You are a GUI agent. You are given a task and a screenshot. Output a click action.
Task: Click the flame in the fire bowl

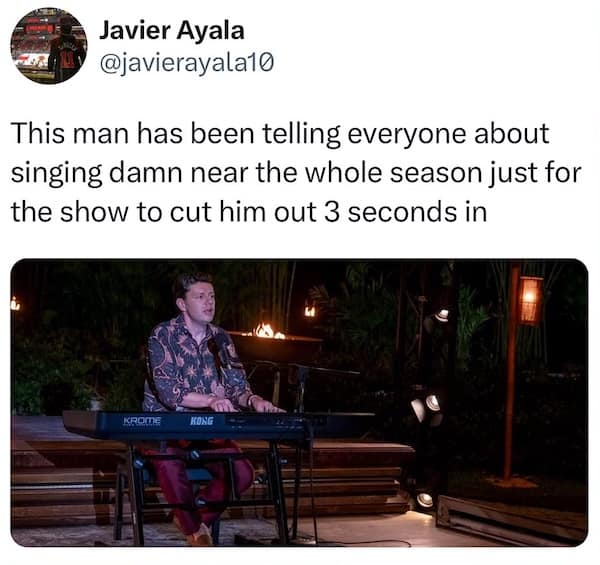click(x=268, y=331)
